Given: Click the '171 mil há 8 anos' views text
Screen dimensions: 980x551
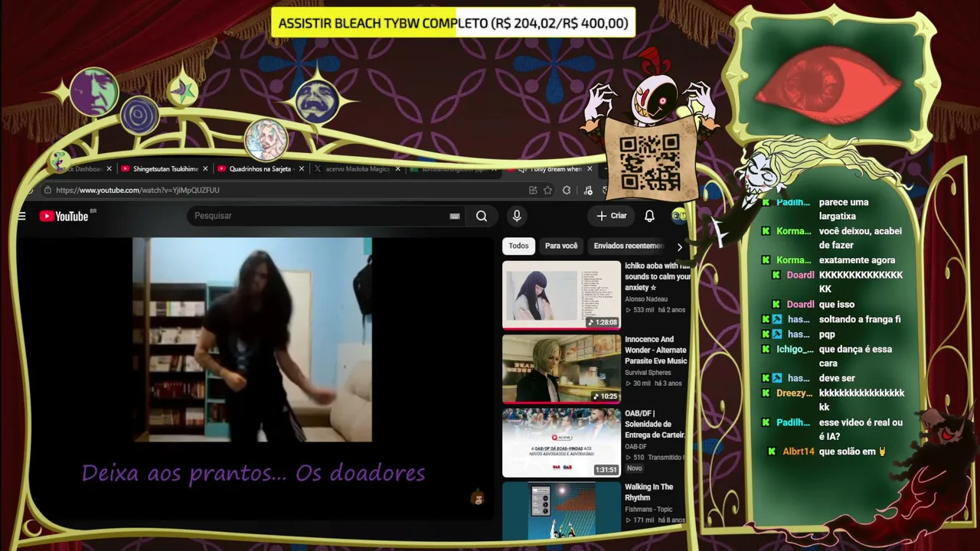Looking at the screenshot, I should click(655, 520).
